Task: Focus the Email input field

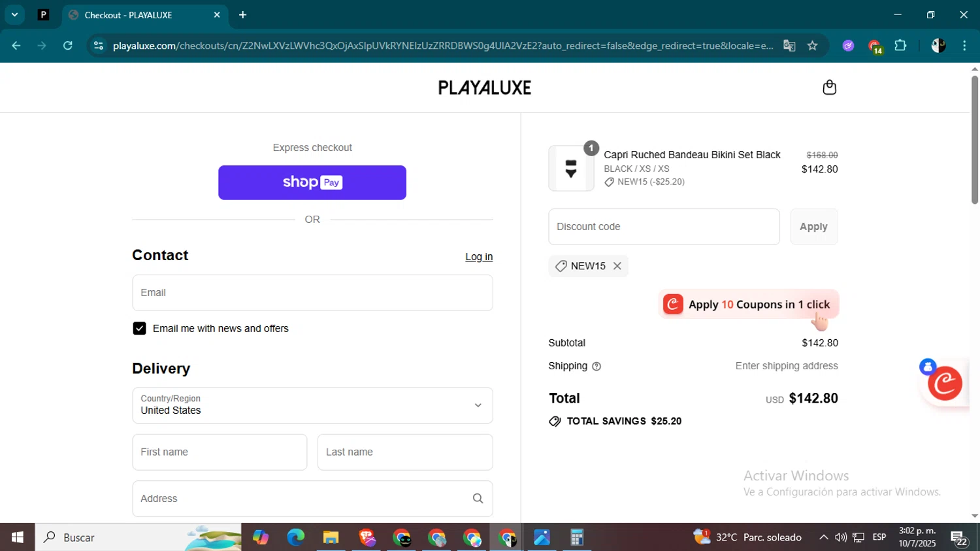Action: (x=312, y=293)
